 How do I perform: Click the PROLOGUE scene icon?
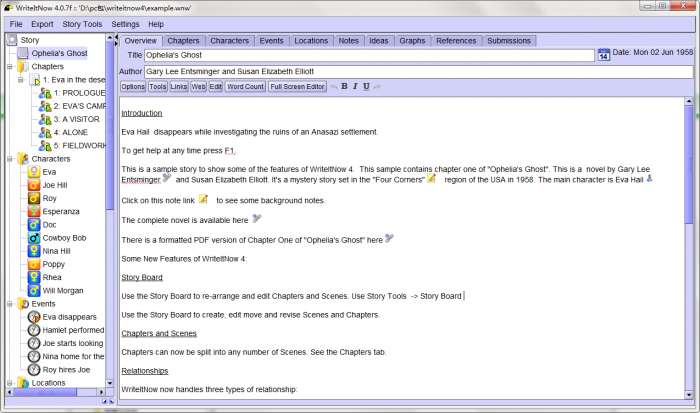point(45,93)
